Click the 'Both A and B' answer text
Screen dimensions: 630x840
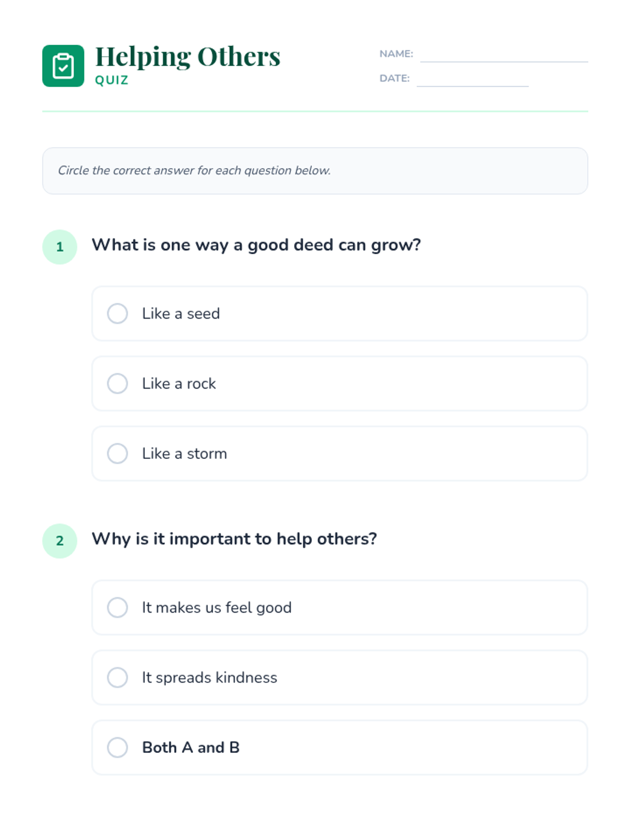click(191, 748)
